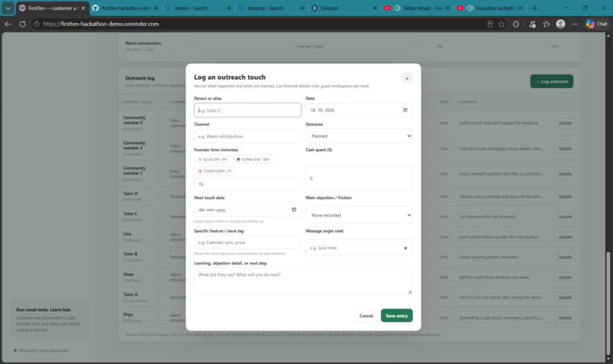Close the Devpost tab
The width and height of the screenshot is (613, 364).
click(375, 8)
